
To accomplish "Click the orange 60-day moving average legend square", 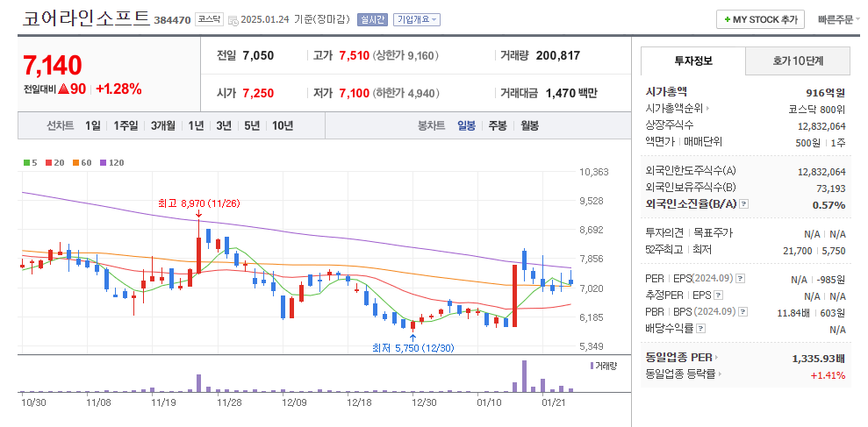I will [x=75, y=162].
